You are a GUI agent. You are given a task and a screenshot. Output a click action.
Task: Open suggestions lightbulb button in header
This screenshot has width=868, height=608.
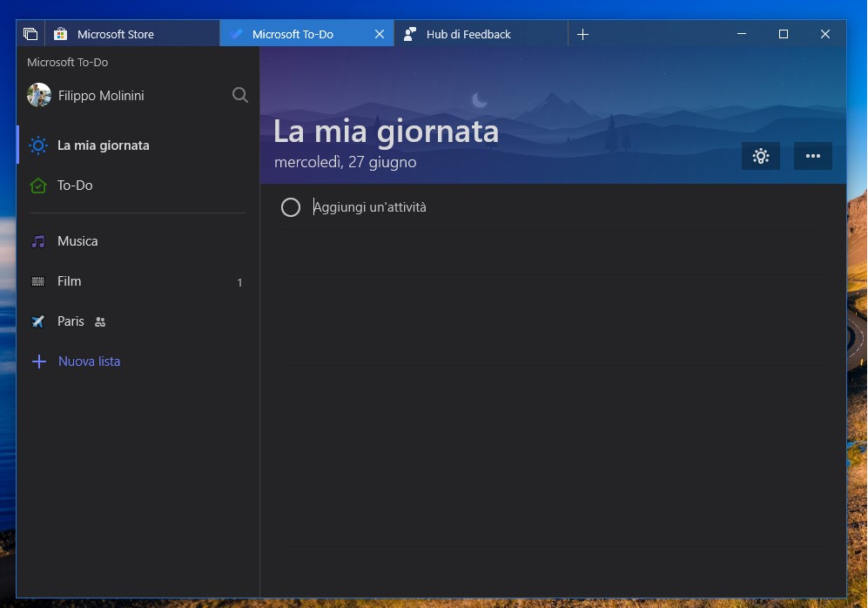click(x=761, y=156)
